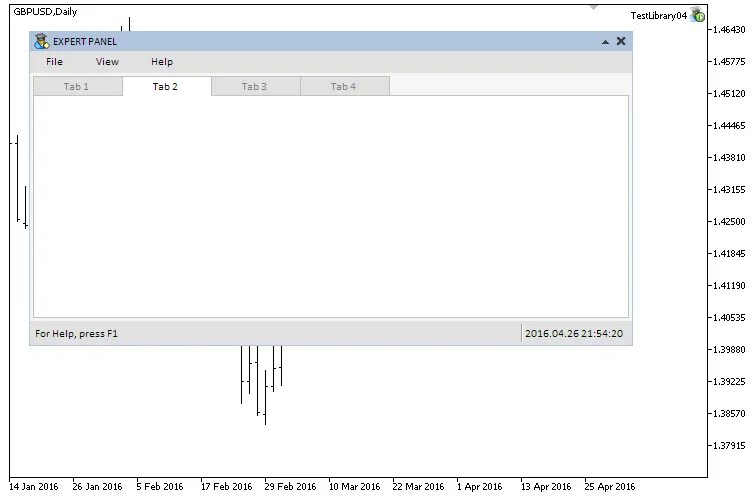Select Tab 2
Image resolution: width=753 pixels, height=502 pixels.
tap(167, 86)
